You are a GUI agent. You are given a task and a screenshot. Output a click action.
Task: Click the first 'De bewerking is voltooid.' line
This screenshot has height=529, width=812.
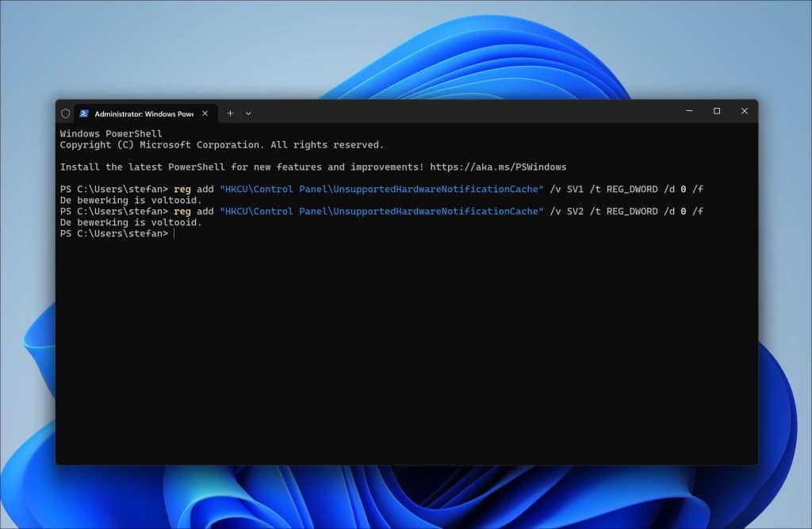click(x=131, y=201)
